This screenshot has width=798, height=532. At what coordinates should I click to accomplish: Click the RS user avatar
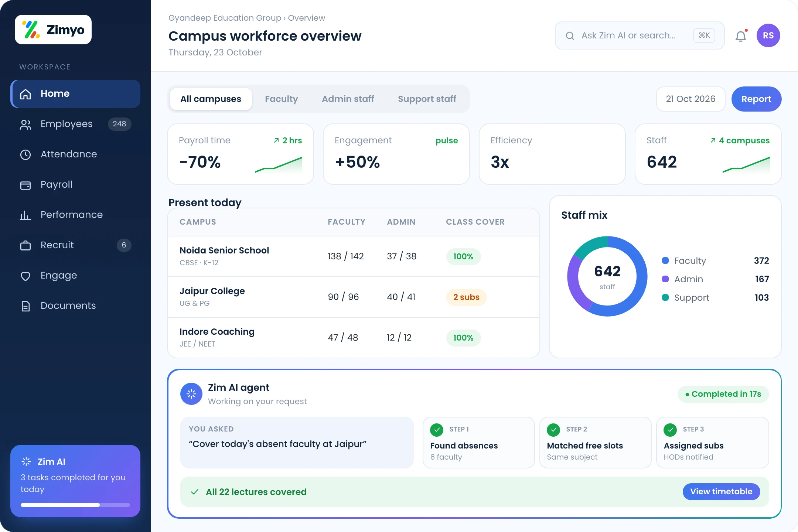coord(768,35)
